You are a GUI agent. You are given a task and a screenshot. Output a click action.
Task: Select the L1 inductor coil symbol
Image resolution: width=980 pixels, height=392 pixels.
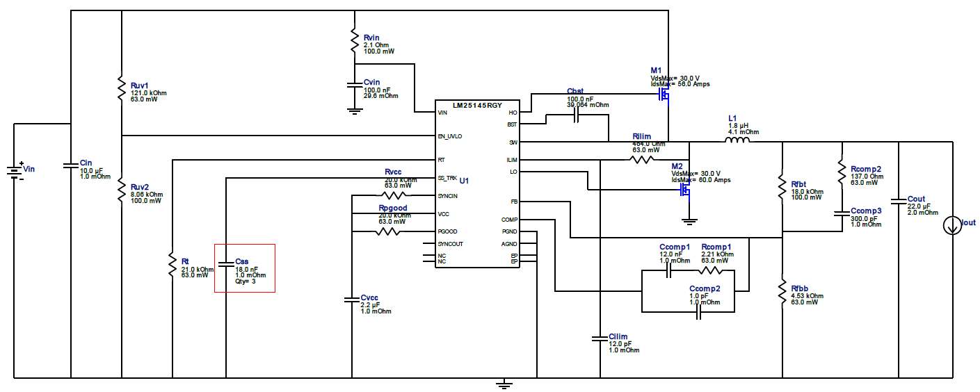pyautogui.click(x=737, y=141)
